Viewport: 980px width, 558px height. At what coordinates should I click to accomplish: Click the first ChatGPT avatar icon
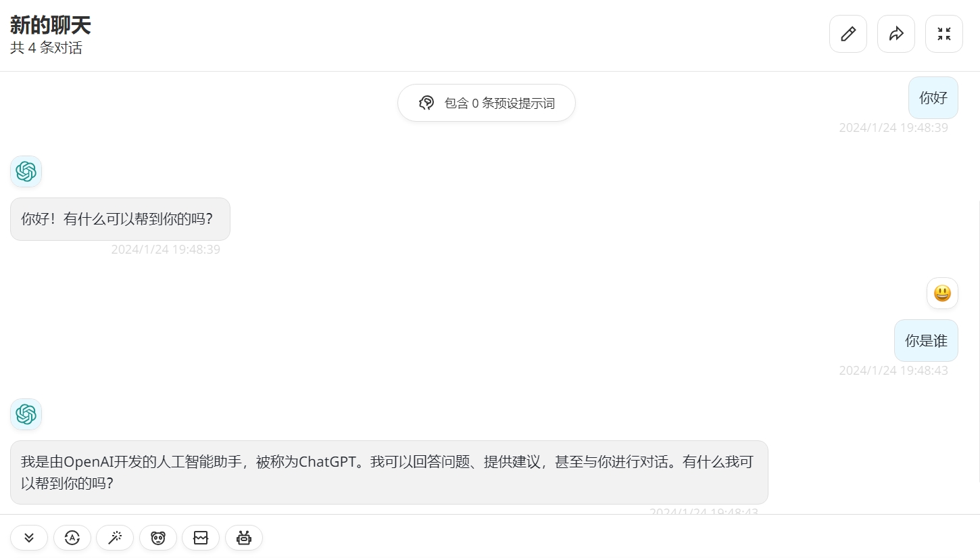tap(26, 171)
